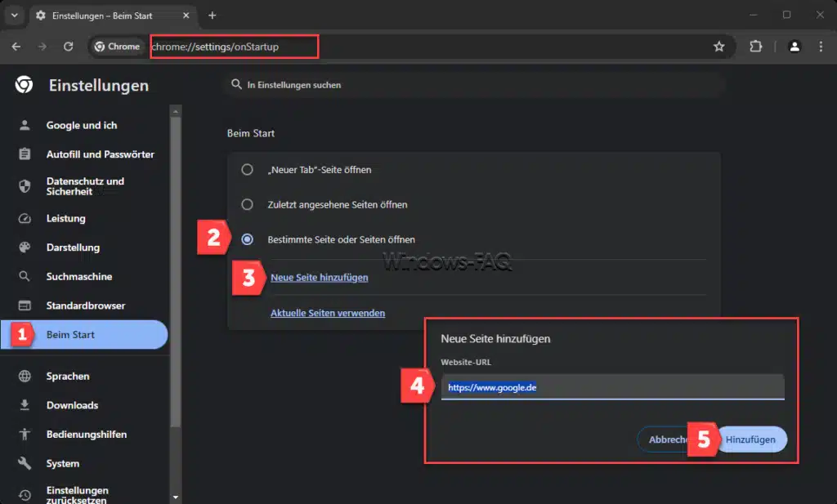Image resolution: width=837 pixels, height=504 pixels.
Task: Open the tab search dropdown arrow
Action: (15, 16)
